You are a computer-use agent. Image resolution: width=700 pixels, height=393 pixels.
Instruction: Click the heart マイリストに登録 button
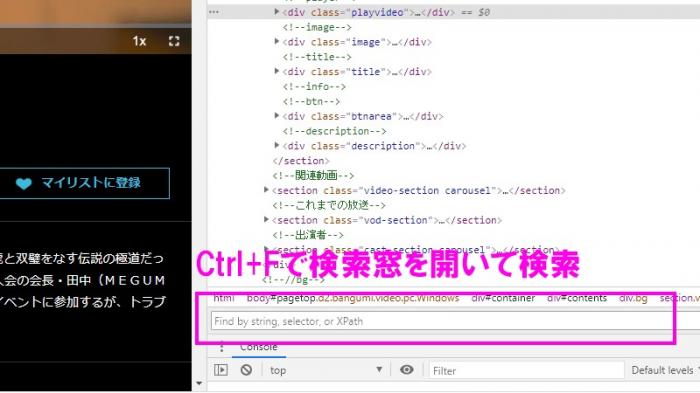click(x=84, y=183)
